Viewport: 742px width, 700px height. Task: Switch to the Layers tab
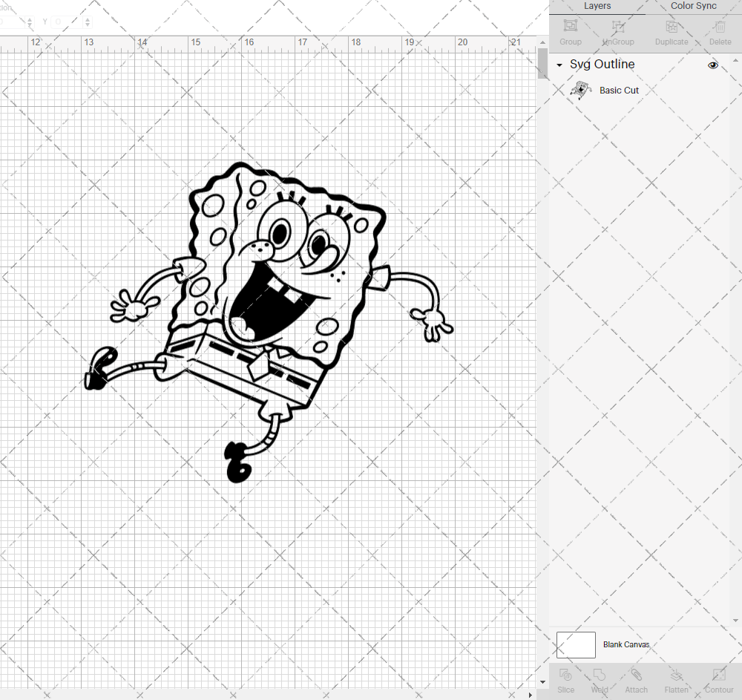pos(597,6)
